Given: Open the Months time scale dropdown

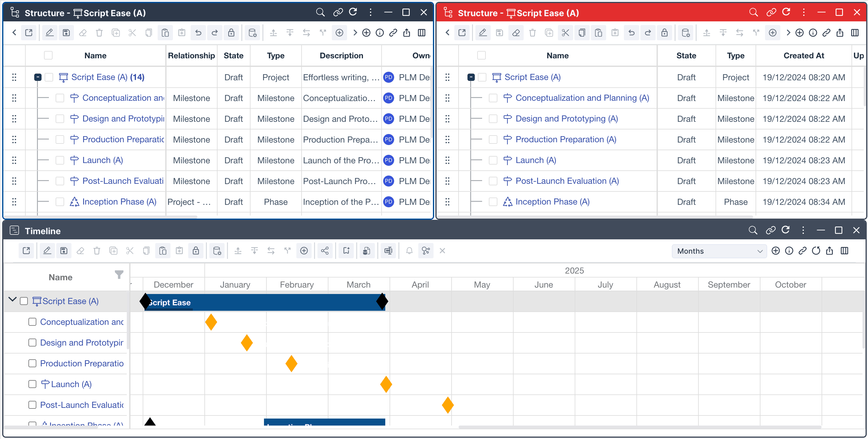Looking at the screenshot, I should click(719, 251).
